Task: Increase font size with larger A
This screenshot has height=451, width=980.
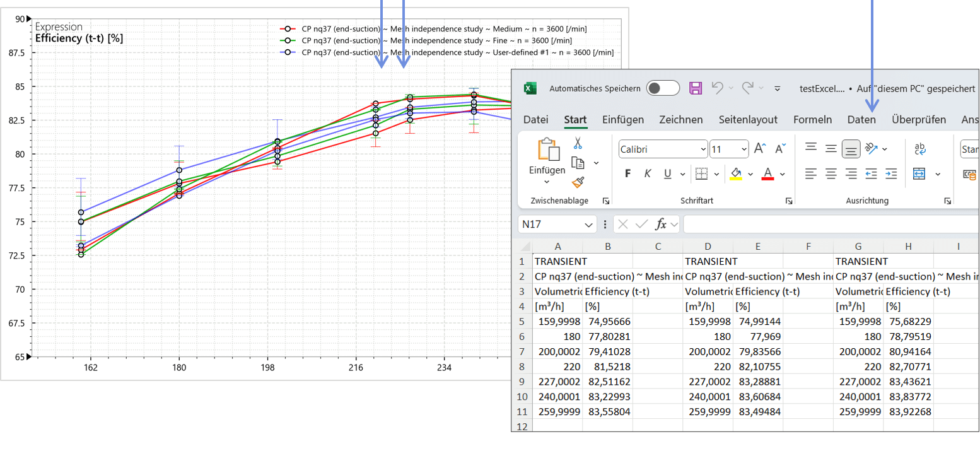Action: [x=760, y=149]
